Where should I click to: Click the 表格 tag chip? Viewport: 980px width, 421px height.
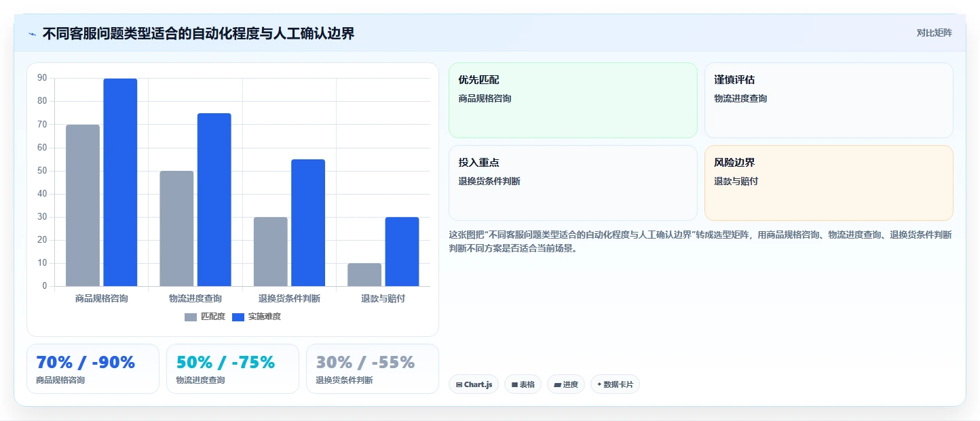[x=523, y=384]
